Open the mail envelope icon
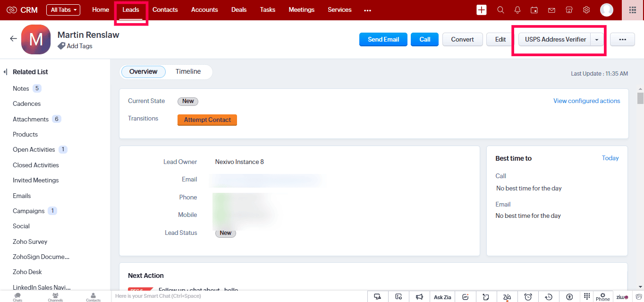 click(551, 10)
